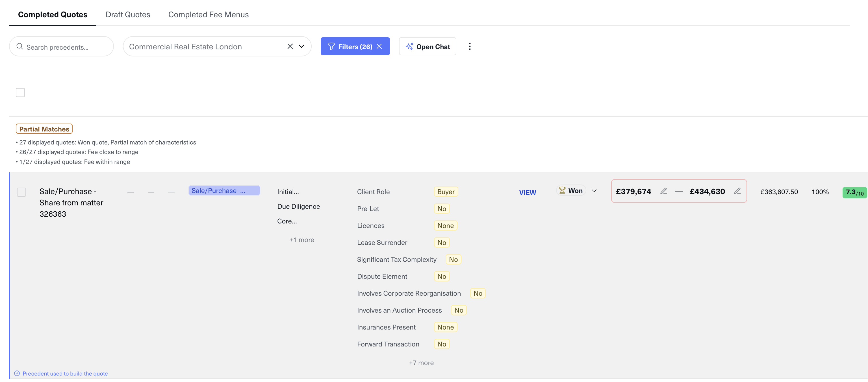Clear the Commercial Real Estate London selection
868x382 pixels.
coord(290,47)
